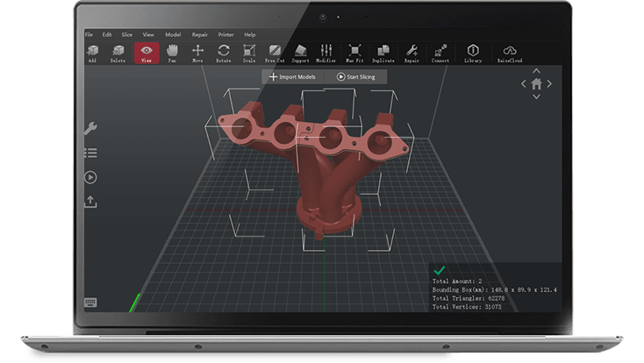Click the Add model toolbar icon

pos(93,53)
